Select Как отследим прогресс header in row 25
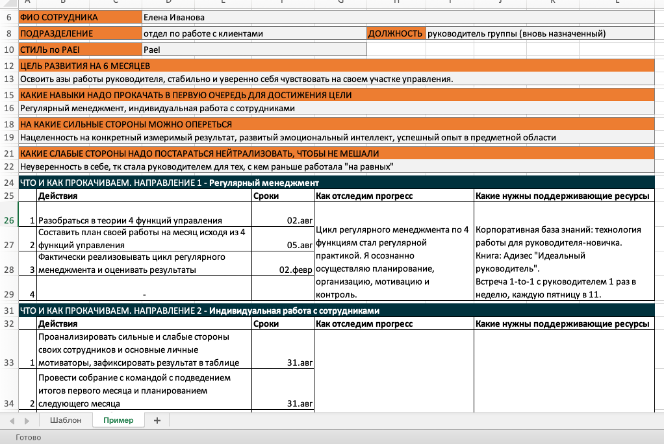The image size is (664, 444). 394,196
